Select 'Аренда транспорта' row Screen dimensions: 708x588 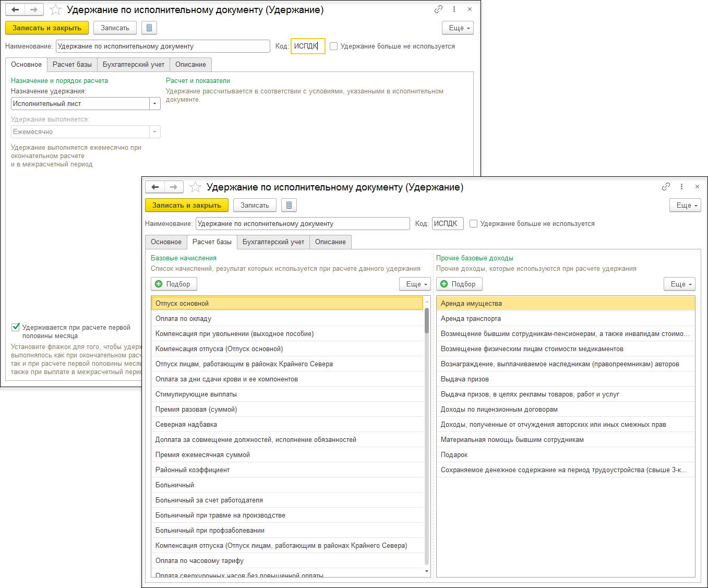pos(566,318)
